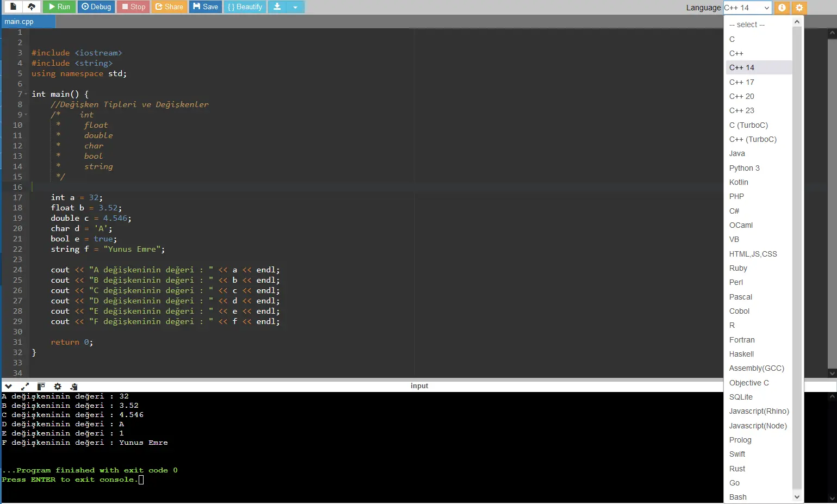Viewport: 837px width, 504px height.
Task: Click the download code icon
Action: coord(277,7)
